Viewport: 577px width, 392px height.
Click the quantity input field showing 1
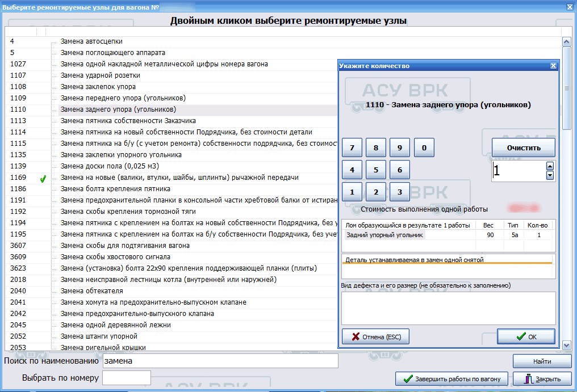click(x=519, y=171)
